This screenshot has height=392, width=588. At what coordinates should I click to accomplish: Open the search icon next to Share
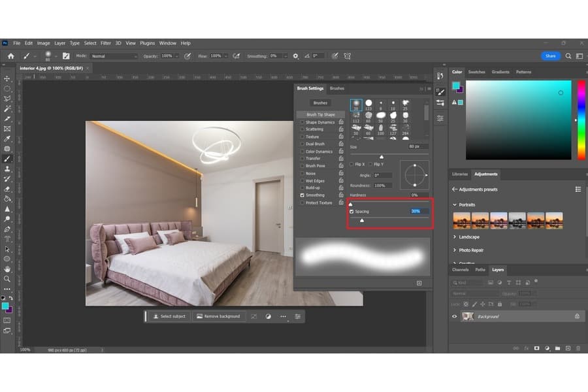568,56
